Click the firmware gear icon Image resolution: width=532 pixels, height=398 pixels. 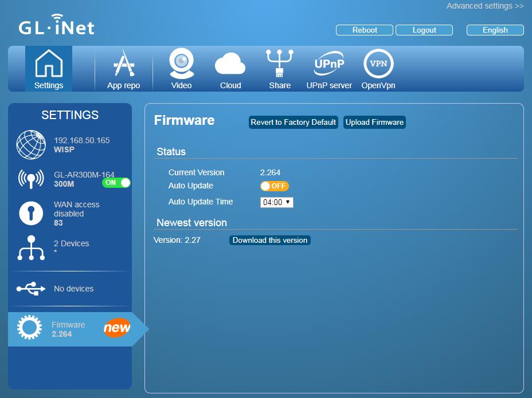click(x=29, y=328)
